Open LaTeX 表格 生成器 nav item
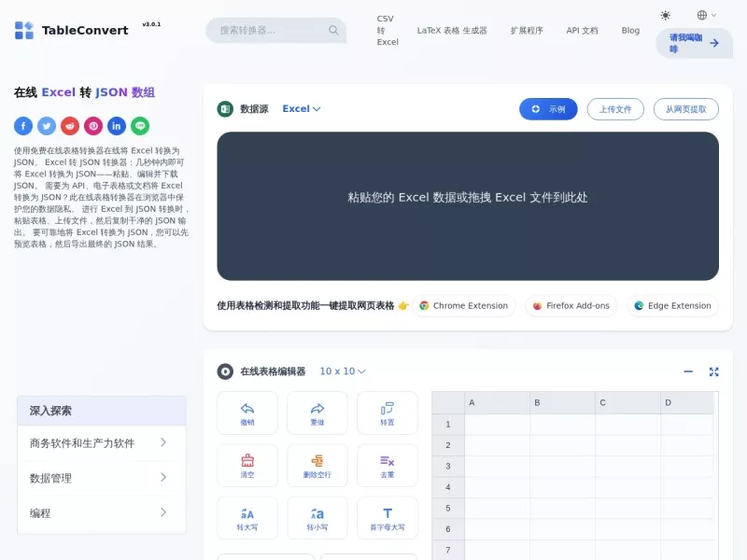 coord(452,31)
